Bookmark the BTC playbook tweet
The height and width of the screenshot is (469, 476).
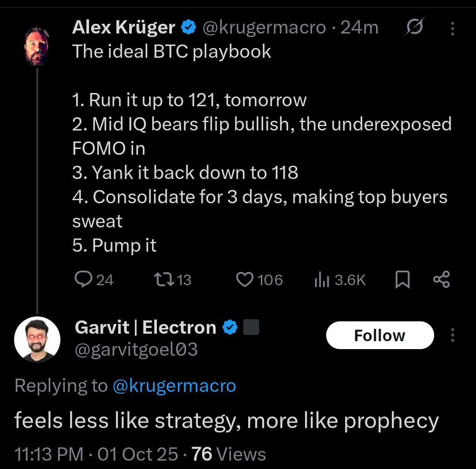(x=402, y=280)
